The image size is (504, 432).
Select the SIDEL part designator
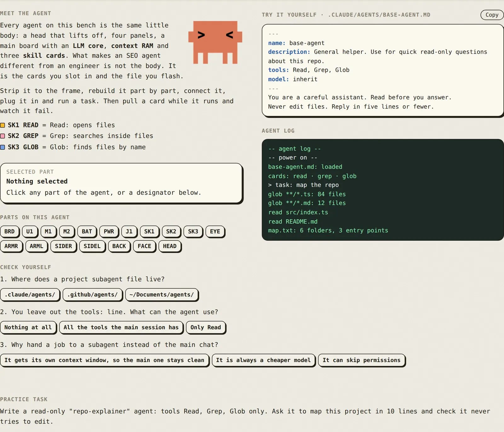click(x=92, y=246)
